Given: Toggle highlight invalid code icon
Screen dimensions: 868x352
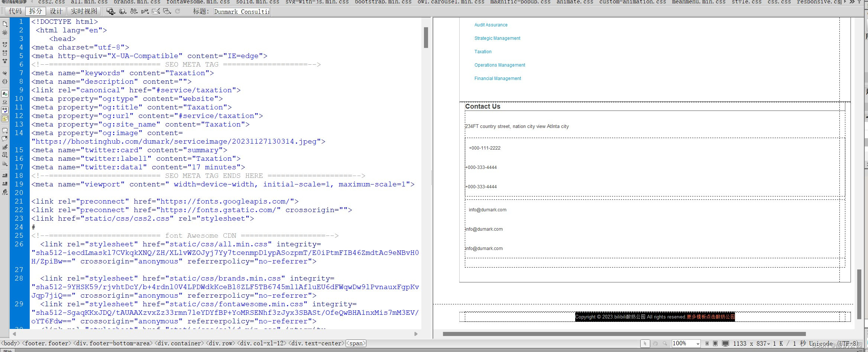Looking at the screenshot, I should [x=5, y=102].
